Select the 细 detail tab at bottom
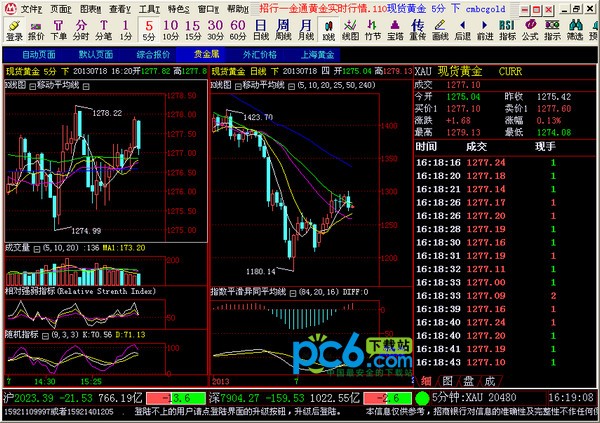This screenshot has width=600, height=423. point(426,381)
